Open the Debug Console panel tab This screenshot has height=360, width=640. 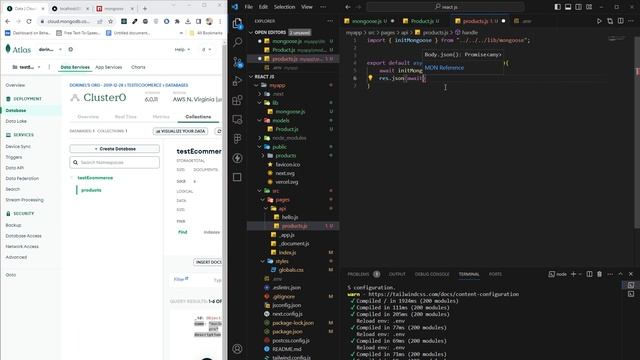pos(432,274)
